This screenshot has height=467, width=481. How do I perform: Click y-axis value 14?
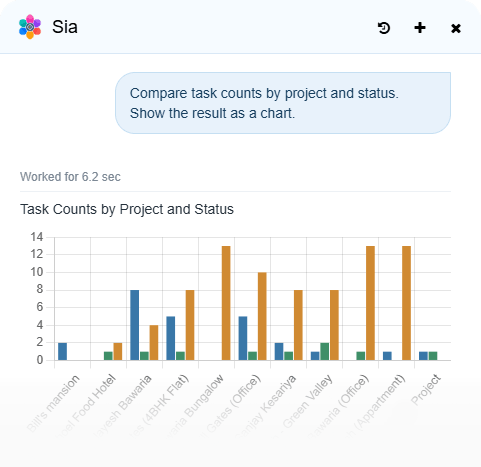[37, 237]
